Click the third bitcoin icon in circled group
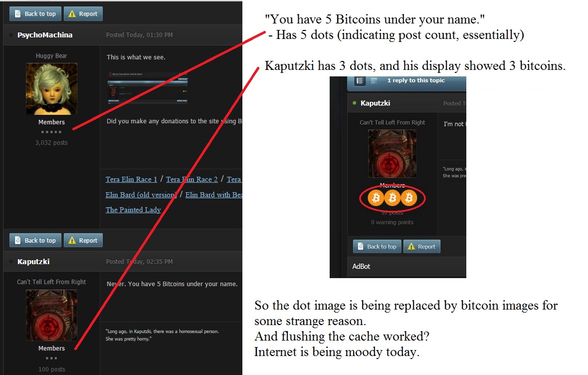 coord(409,198)
